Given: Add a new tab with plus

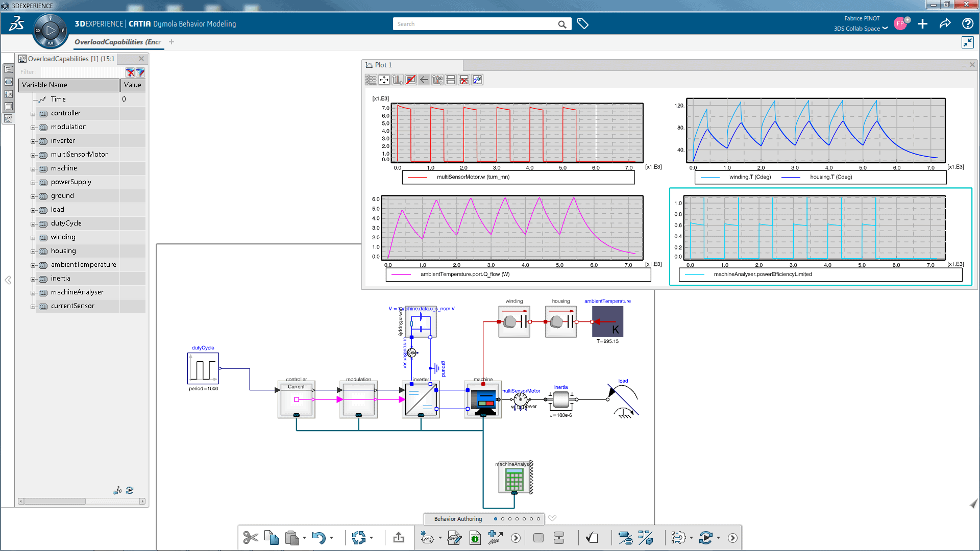Looking at the screenshot, I should (x=171, y=42).
